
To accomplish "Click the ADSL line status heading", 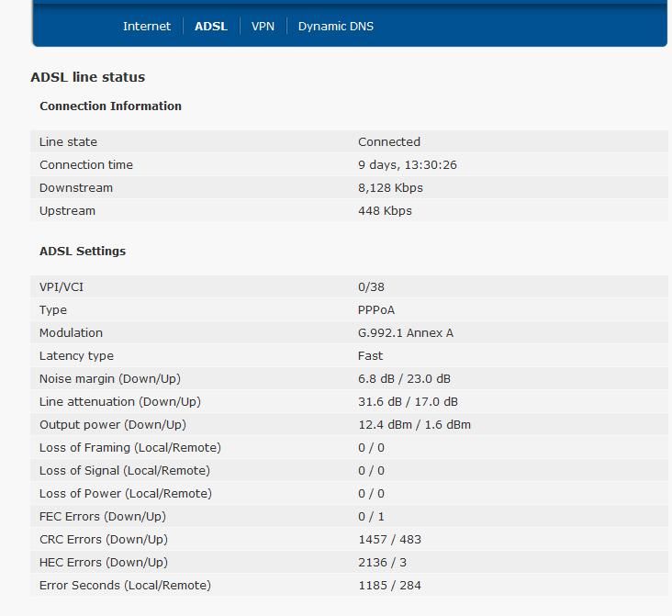I will [87, 77].
